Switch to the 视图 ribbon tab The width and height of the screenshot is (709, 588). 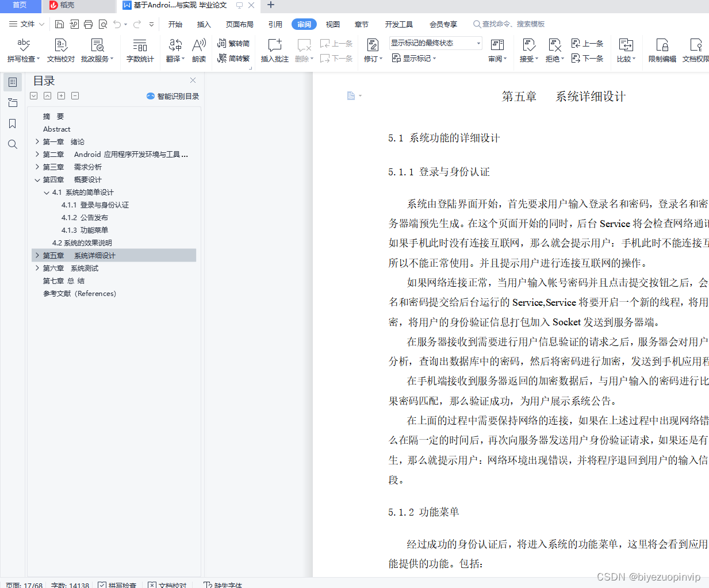click(x=332, y=24)
